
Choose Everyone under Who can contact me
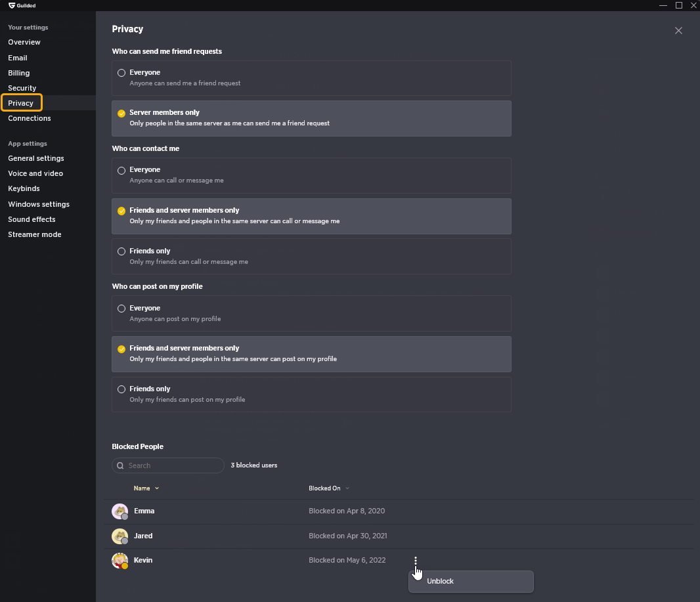click(311, 175)
